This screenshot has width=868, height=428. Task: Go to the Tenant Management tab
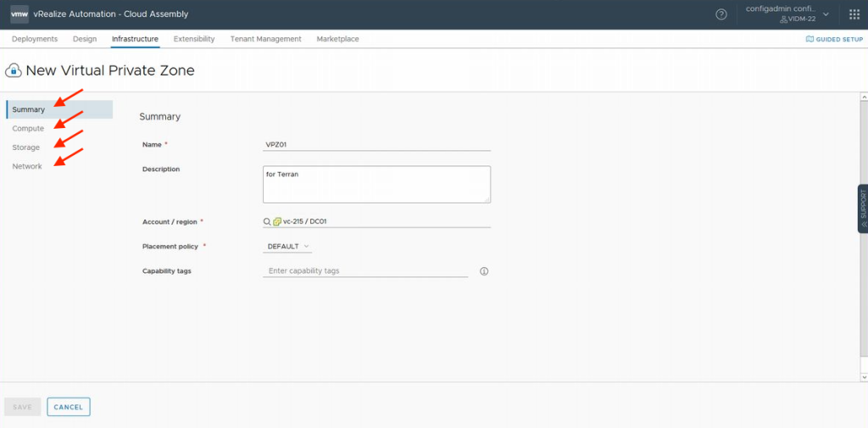point(265,39)
